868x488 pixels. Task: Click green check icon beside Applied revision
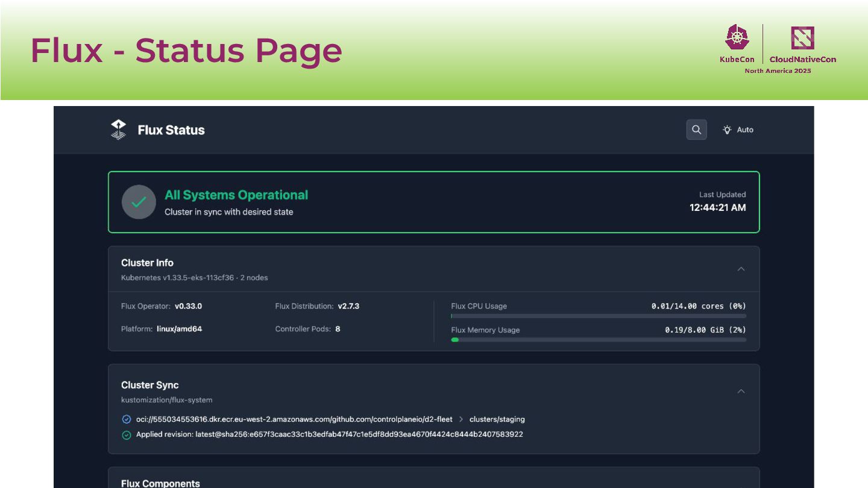(x=127, y=435)
